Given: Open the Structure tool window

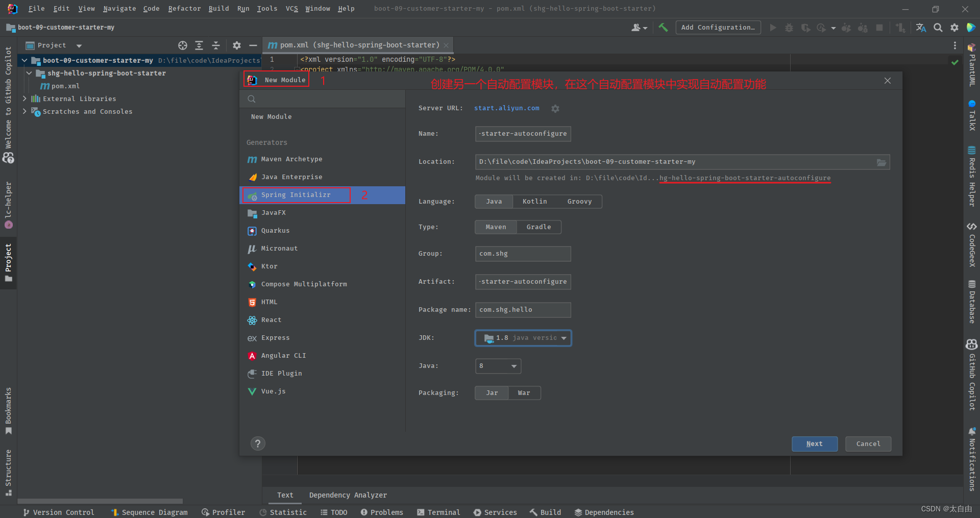Looking at the screenshot, I should [x=8, y=473].
